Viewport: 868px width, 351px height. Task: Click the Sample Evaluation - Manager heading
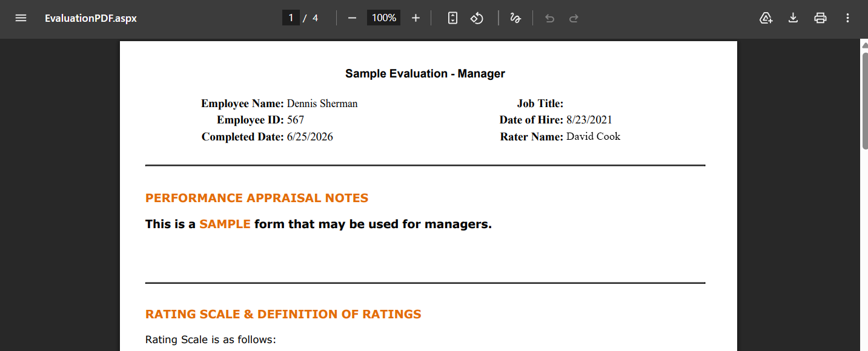[425, 74]
